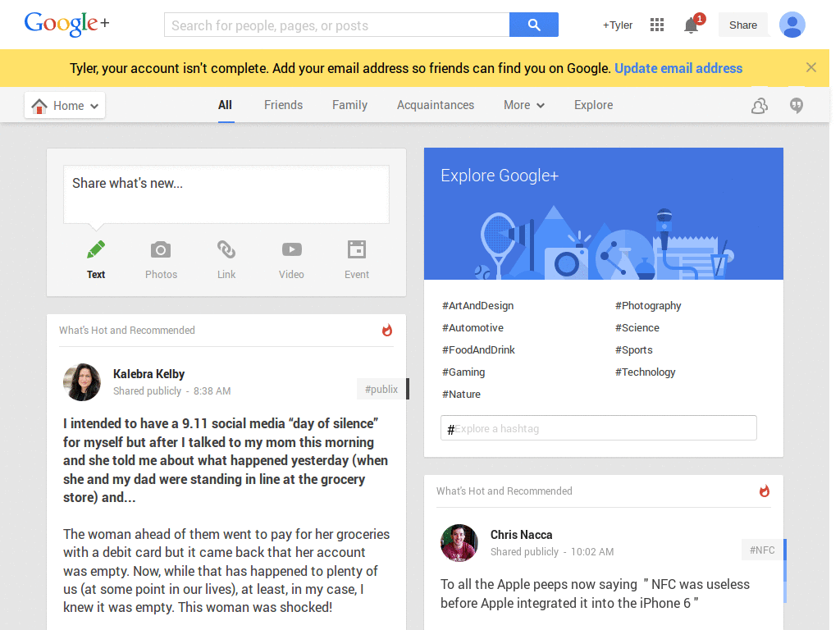The width and height of the screenshot is (840, 630).
Task: Open the #ArtAndDesign hashtag
Action: pyautogui.click(x=478, y=305)
